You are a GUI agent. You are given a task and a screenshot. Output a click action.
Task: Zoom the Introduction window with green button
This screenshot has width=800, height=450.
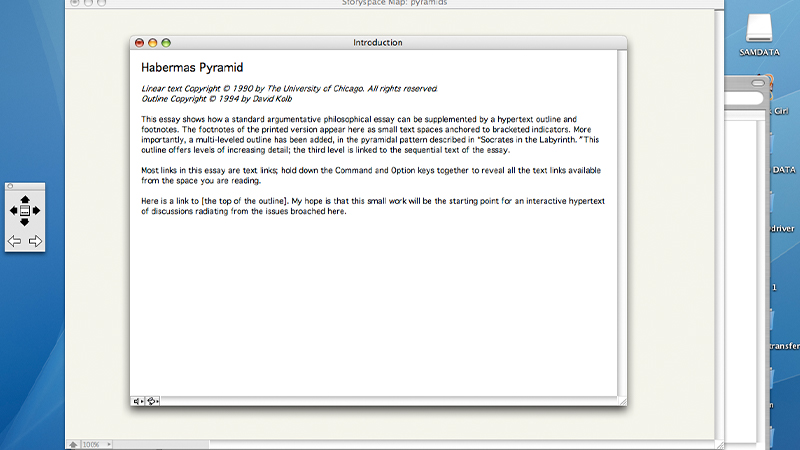[x=166, y=43]
